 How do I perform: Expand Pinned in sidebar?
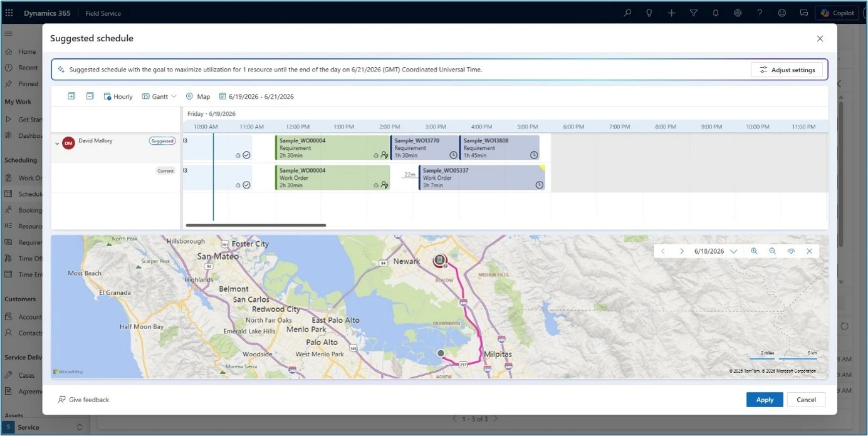pos(21,84)
